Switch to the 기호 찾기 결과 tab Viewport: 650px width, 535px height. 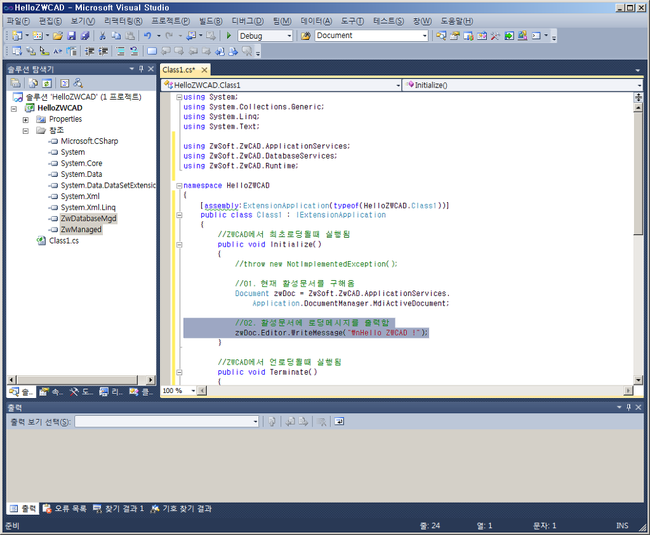coord(181,508)
